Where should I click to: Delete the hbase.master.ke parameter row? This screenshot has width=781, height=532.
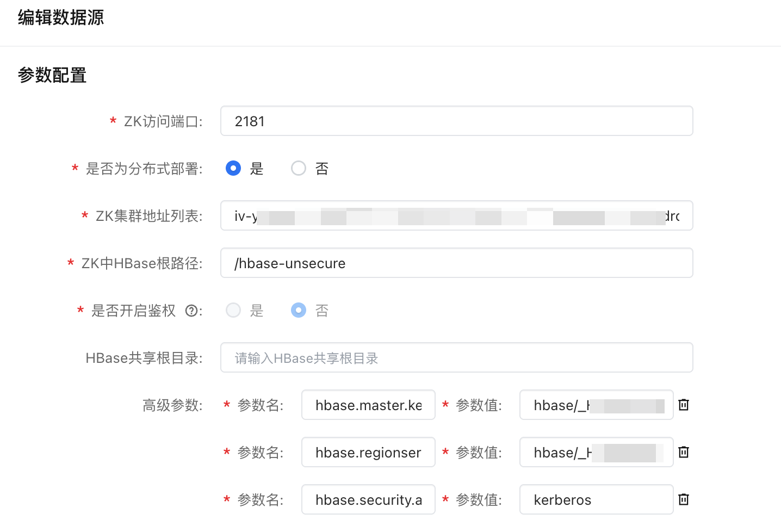pyautogui.click(x=684, y=405)
